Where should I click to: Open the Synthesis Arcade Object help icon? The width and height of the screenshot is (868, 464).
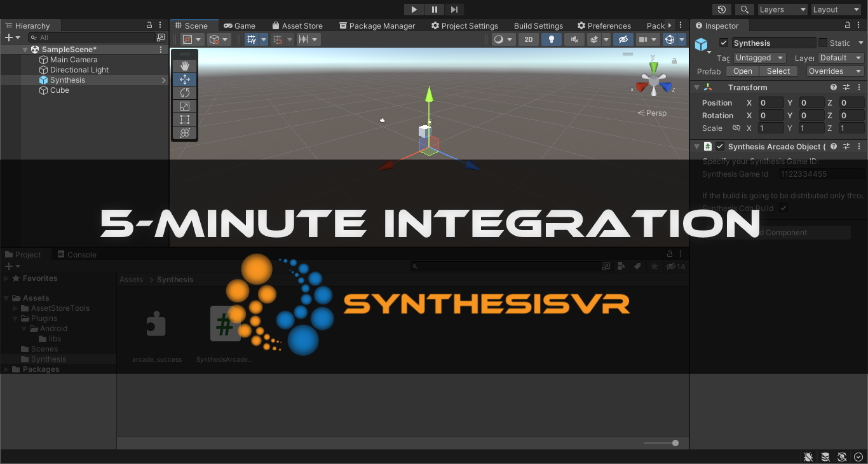[834, 146]
